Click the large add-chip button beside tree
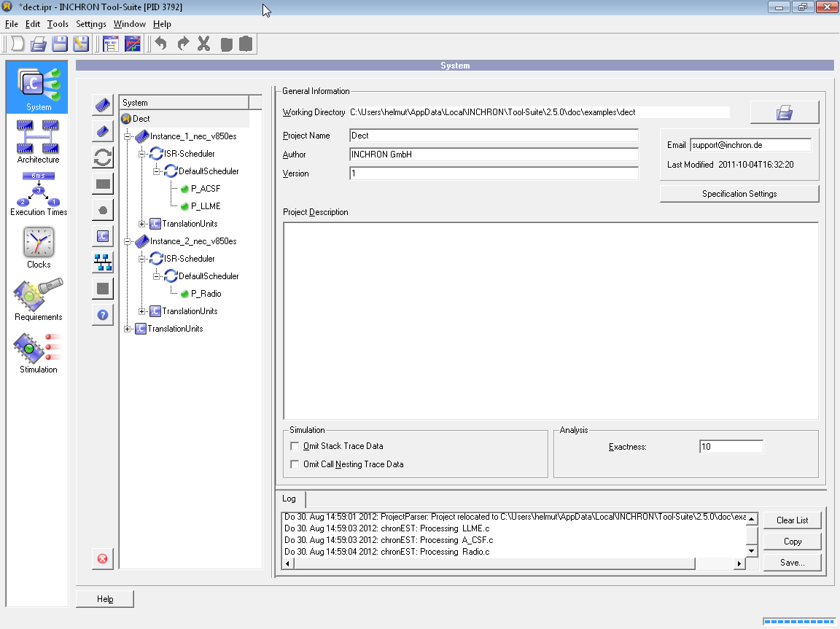The image size is (840, 629). pyautogui.click(x=103, y=105)
